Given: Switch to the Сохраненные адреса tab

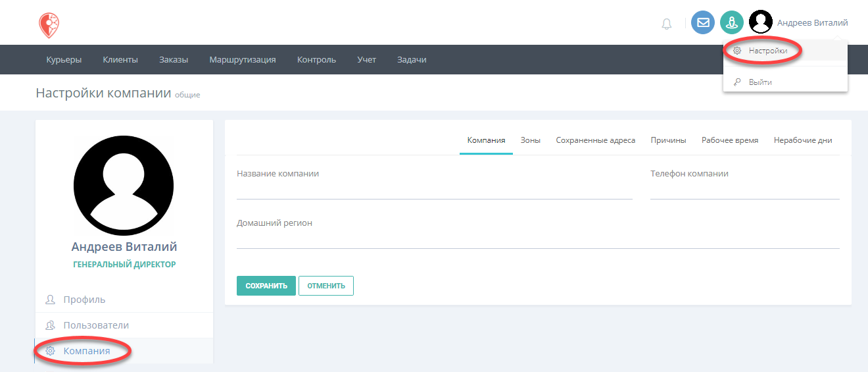Looking at the screenshot, I should pyautogui.click(x=596, y=140).
